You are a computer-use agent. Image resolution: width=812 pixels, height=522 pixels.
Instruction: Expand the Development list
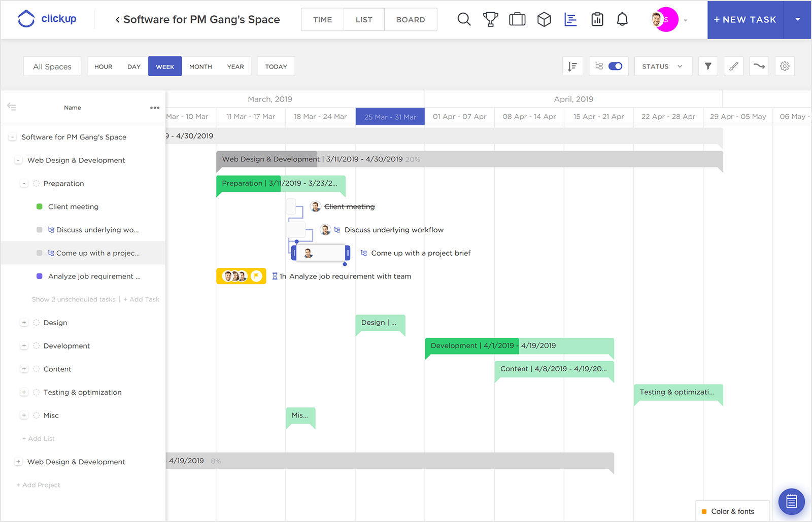24,345
